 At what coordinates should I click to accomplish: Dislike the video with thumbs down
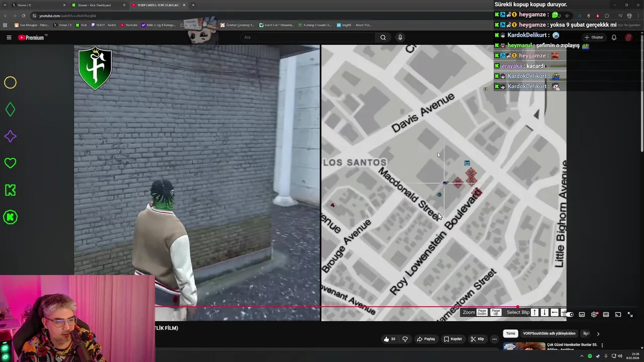point(405,339)
